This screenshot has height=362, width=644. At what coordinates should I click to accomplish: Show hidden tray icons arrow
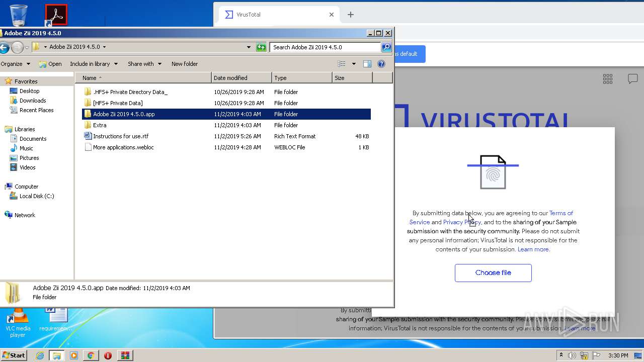click(x=561, y=355)
